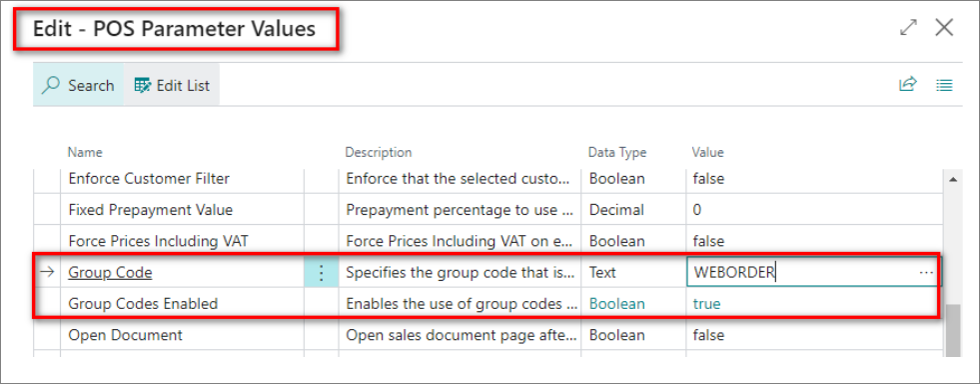
Task: Click the description 'Enforce that the selected custo...'
Action: (x=459, y=179)
